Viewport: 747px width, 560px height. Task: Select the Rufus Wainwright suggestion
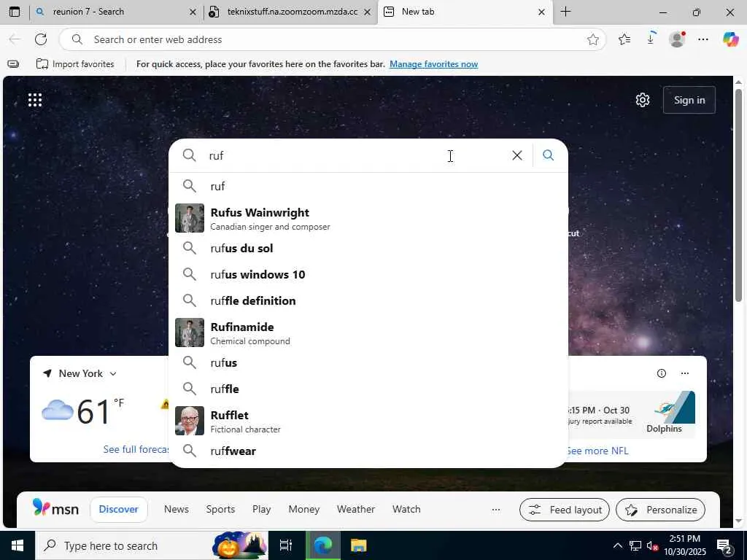click(x=368, y=219)
